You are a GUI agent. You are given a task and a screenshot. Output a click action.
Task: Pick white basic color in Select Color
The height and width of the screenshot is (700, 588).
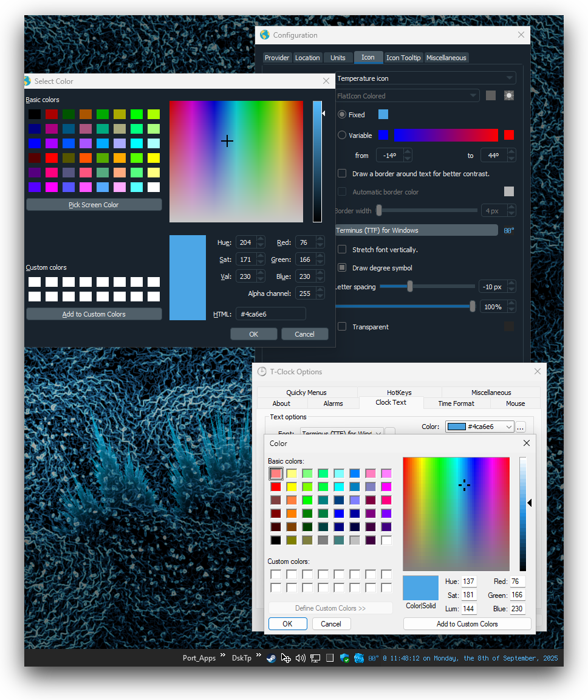click(154, 187)
